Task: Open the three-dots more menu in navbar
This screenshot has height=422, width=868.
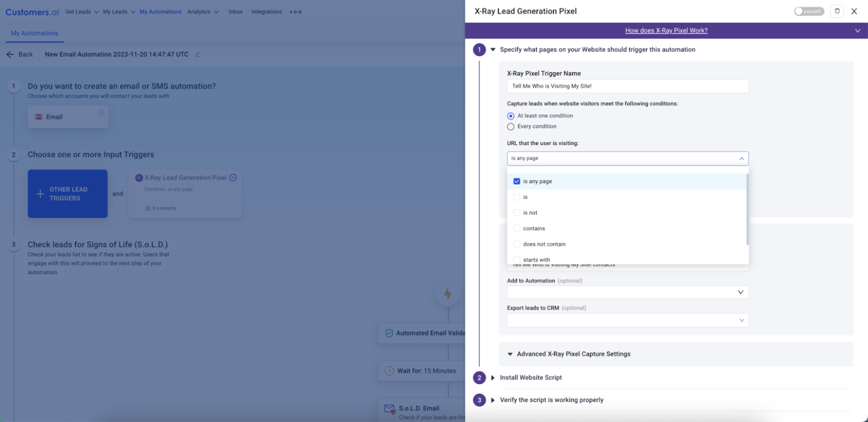Action: pos(296,12)
